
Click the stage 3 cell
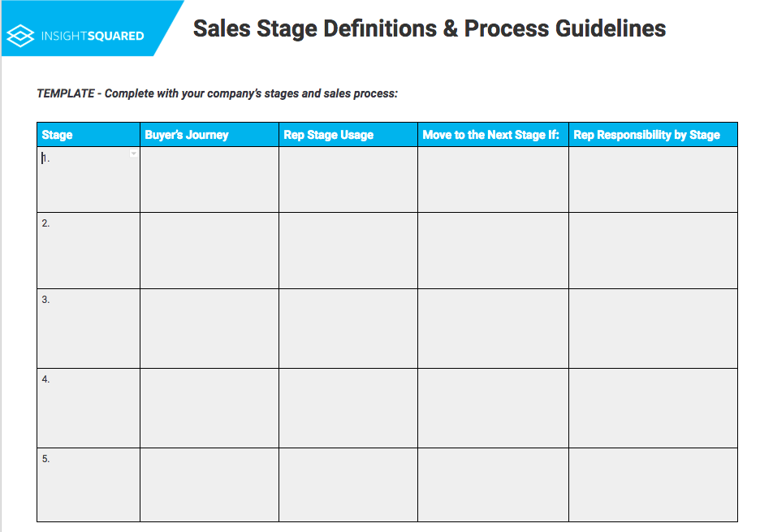pos(89,328)
